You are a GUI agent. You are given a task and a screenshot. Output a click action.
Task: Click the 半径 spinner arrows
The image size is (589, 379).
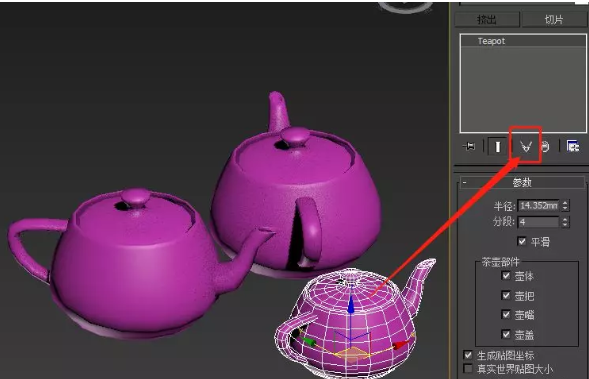[565, 205]
